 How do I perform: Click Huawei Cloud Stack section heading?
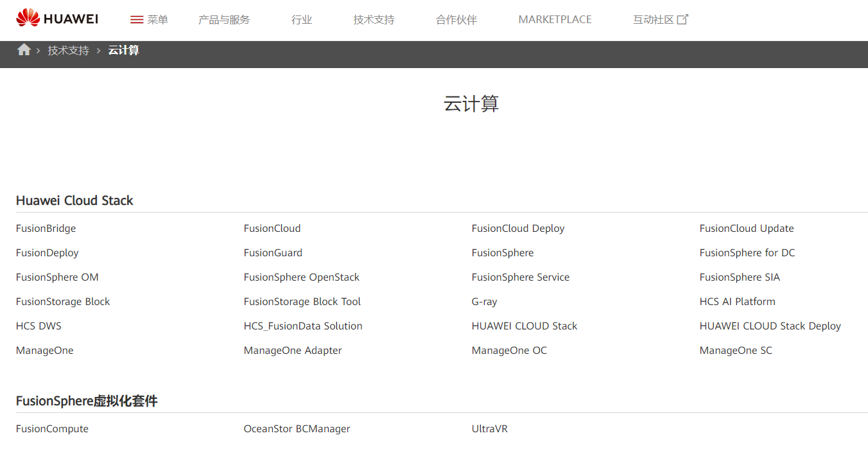74,200
